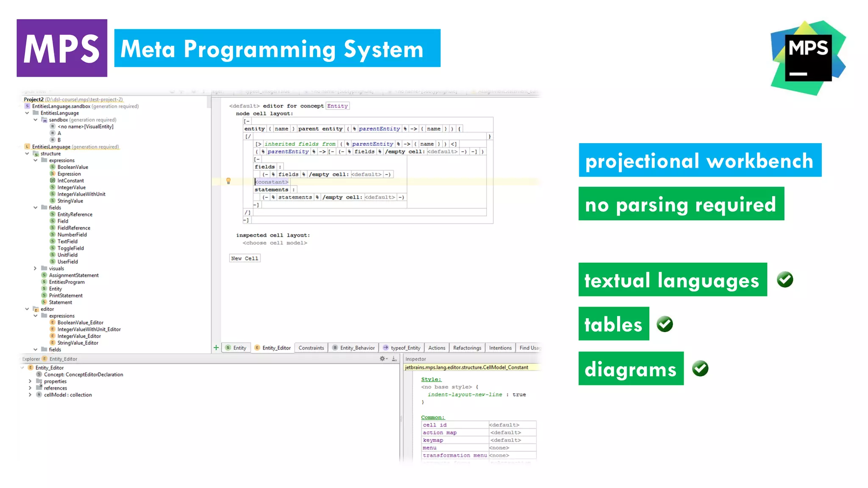Click the checkmark next to tables
The width and height of the screenshot is (868, 488).
[x=665, y=324]
